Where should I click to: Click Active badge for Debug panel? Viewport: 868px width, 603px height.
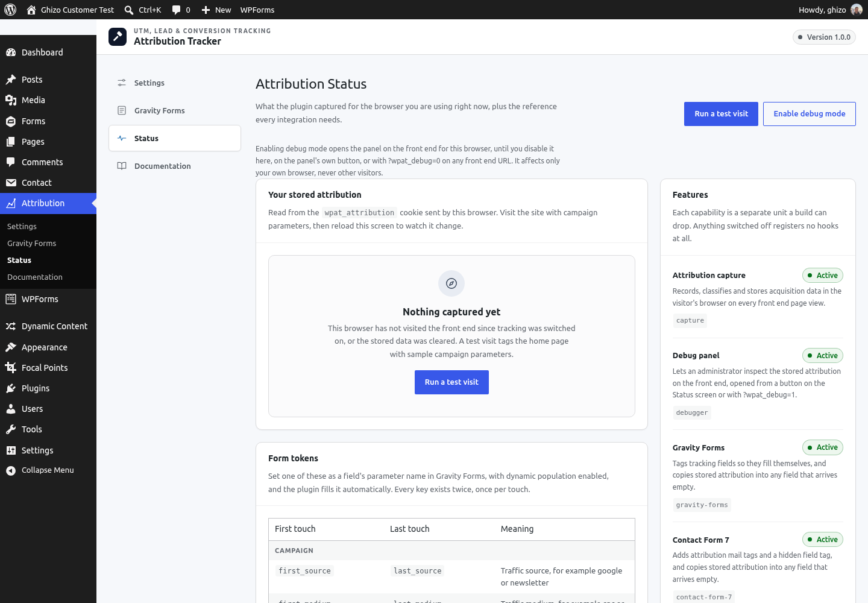(823, 356)
